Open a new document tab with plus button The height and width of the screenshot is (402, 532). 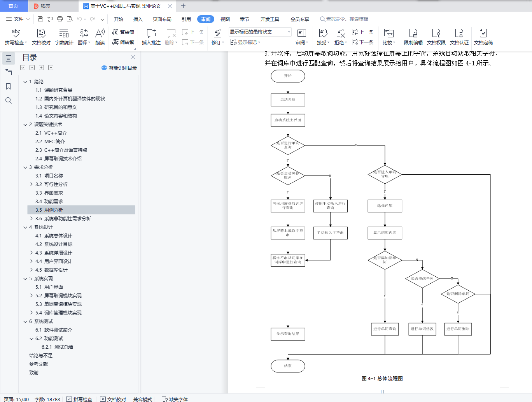pos(183,6)
